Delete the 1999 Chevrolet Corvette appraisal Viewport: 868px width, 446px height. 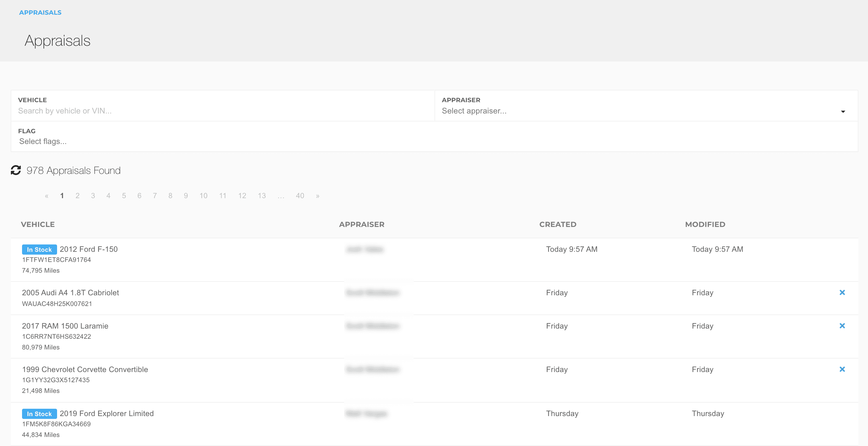click(842, 369)
